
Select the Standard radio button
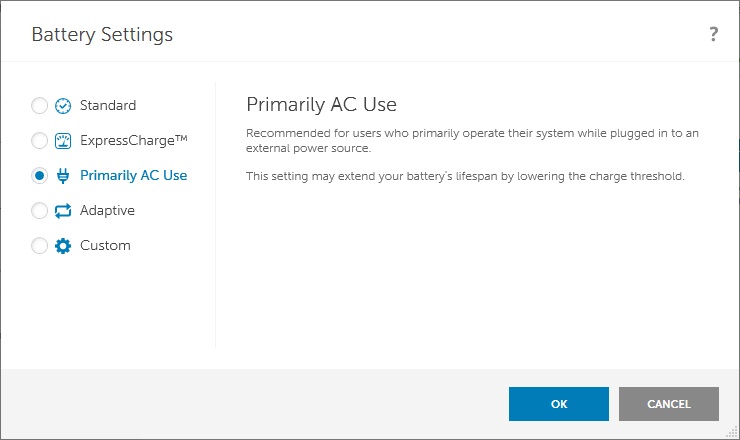pyautogui.click(x=39, y=106)
